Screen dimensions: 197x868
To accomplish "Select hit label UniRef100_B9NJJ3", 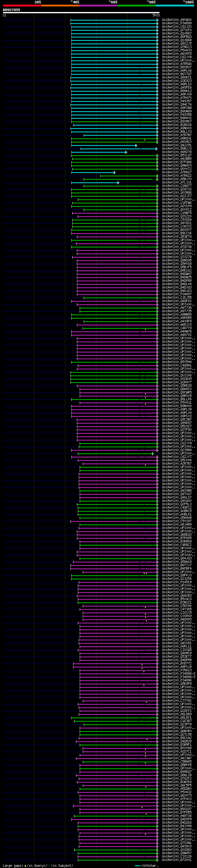I will coord(177,149).
